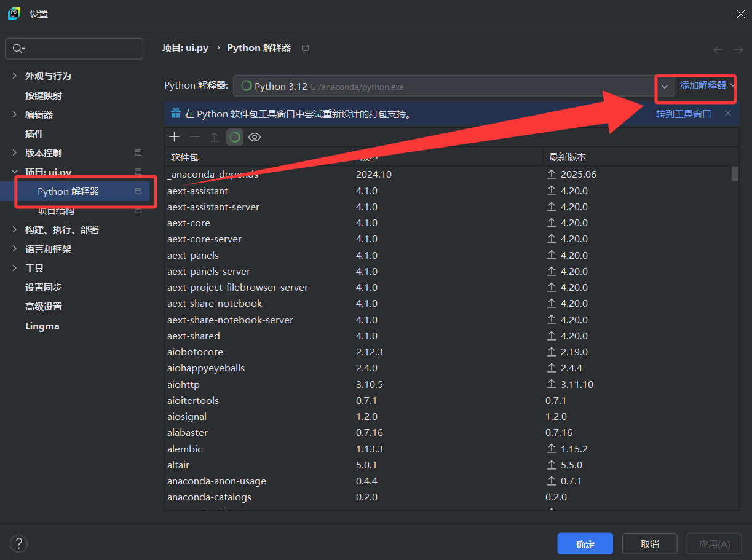Click the uninstall package minus icon
Screen dimensions: 752x560
tap(194, 137)
